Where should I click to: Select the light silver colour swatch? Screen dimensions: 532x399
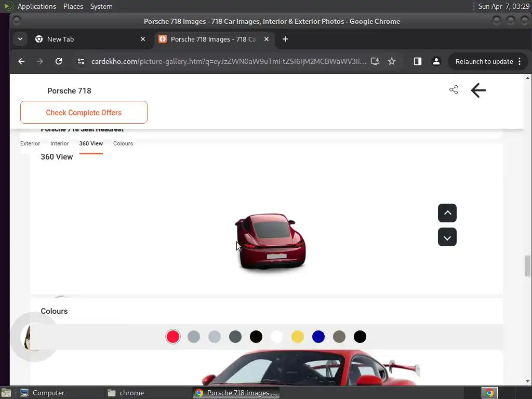215,337
